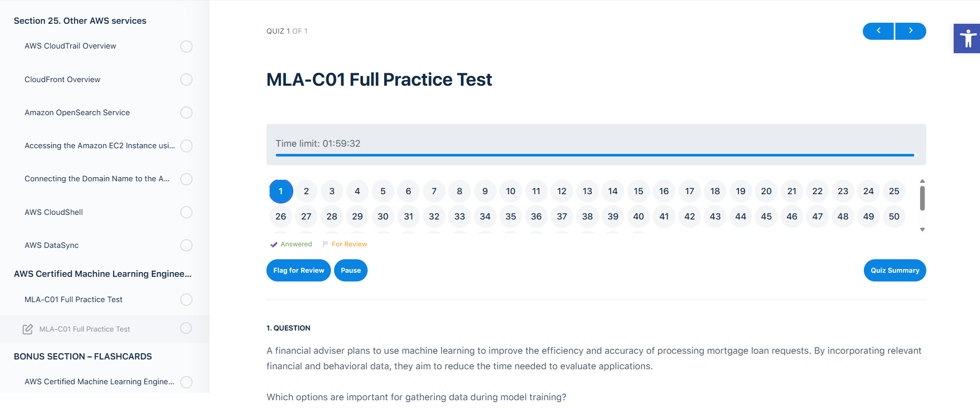
Task: Open the flashcards AWS Certified Machine Learning item
Action: [x=99, y=382]
